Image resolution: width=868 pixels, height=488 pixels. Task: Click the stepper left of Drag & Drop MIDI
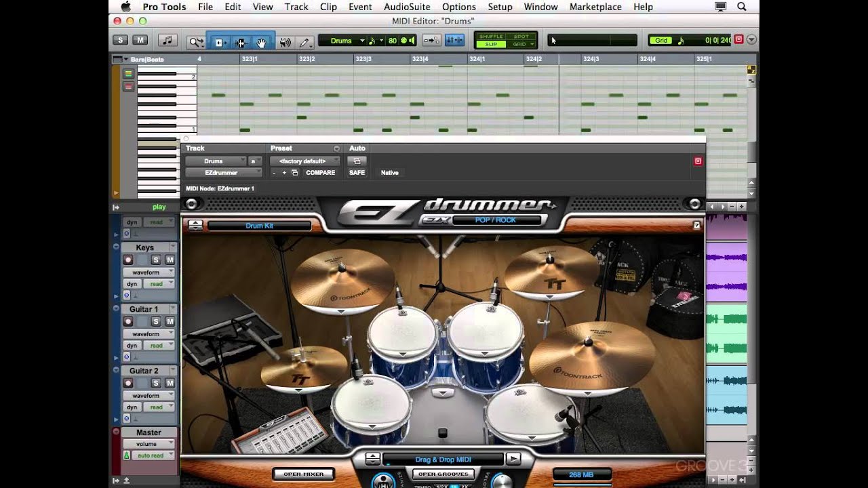tap(373, 459)
